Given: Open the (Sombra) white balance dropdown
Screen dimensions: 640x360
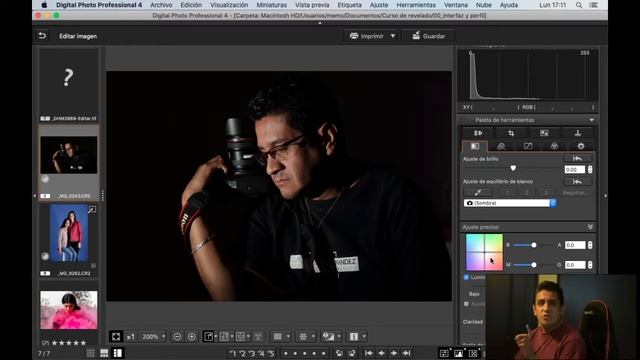Looking at the screenshot, I should click(x=510, y=203).
